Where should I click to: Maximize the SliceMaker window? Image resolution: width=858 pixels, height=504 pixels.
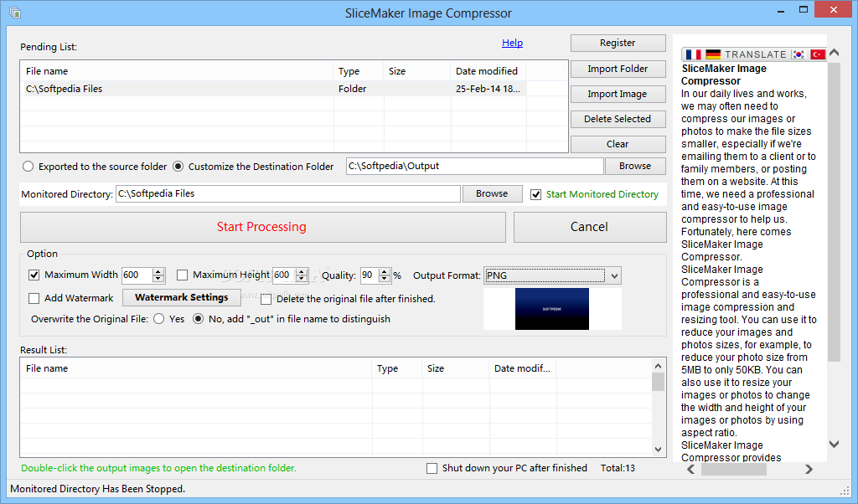click(x=804, y=9)
